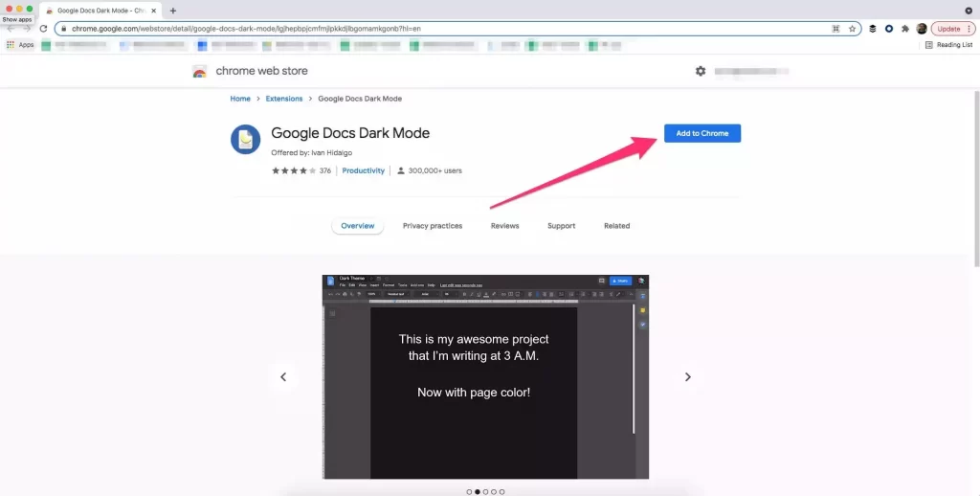The width and height of the screenshot is (980, 496).
Task: Select the second carousel dot
Action: pyautogui.click(x=478, y=491)
